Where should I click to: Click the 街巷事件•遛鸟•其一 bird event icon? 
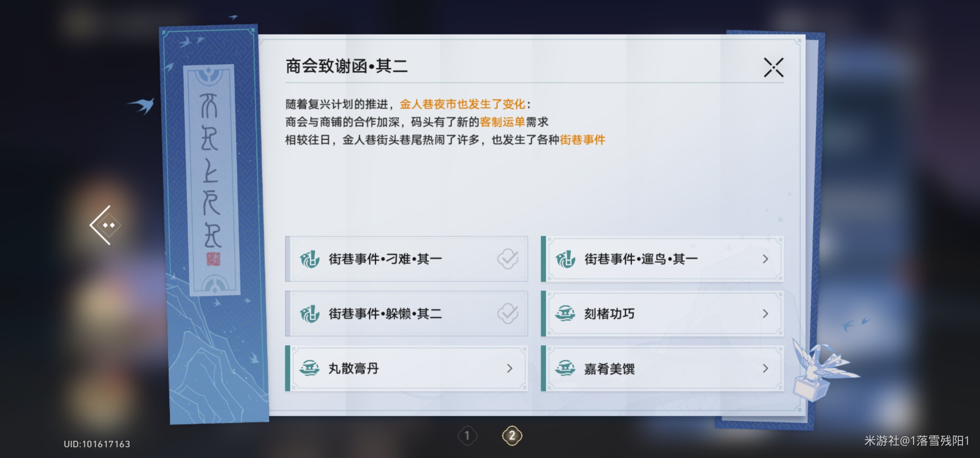point(567,258)
